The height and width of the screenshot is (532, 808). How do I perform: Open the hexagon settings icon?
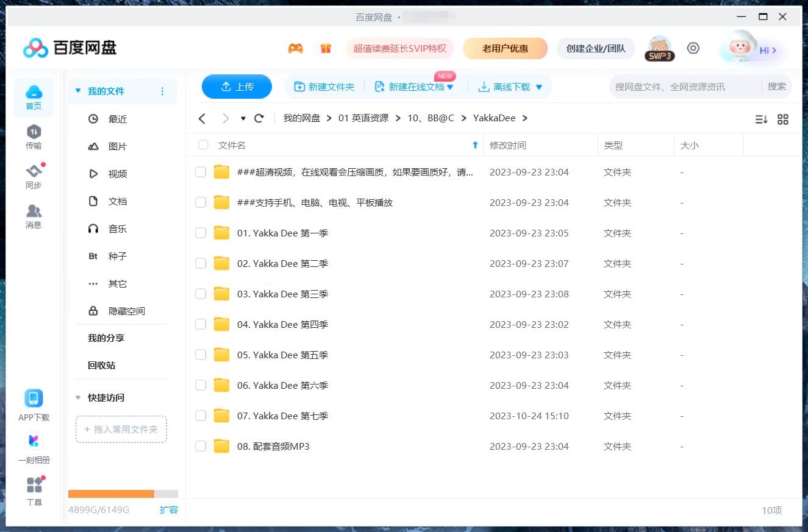[693, 48]
